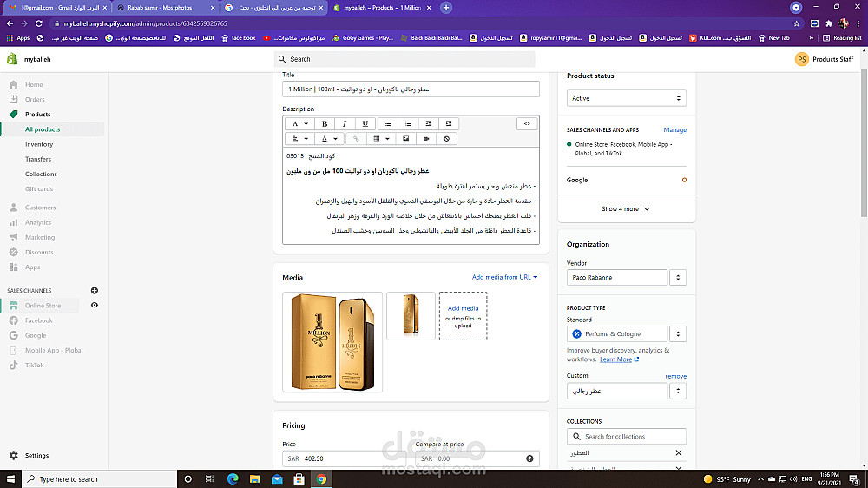868x488 pixels.
Task: Insert image into description
Action: 405,138
